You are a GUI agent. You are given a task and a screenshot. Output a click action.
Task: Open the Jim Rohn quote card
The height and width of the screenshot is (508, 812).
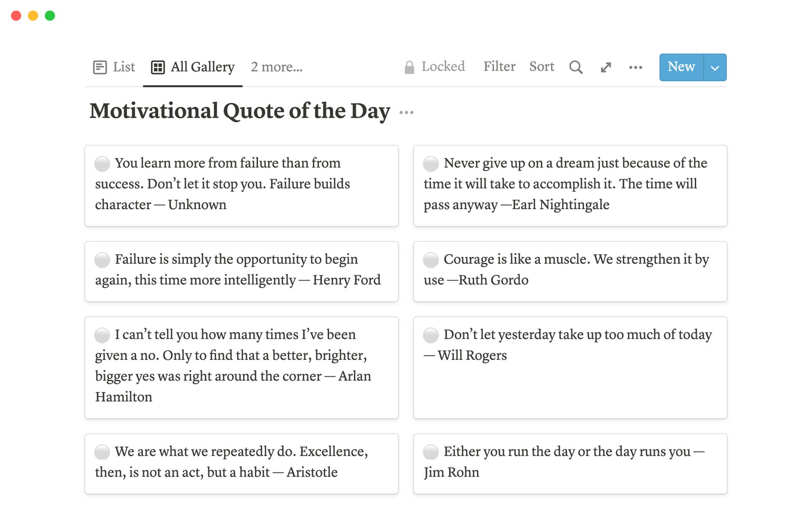pos(570,464)
